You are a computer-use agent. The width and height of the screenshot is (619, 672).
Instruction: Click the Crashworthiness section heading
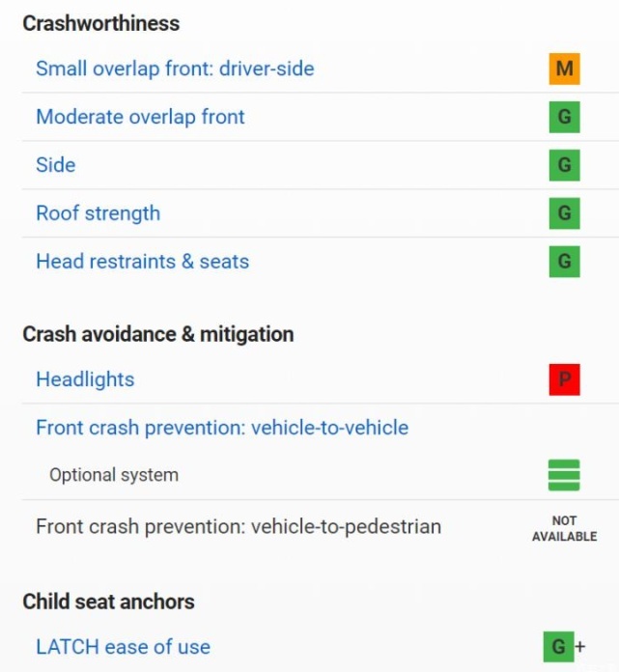[x=101, y=23]
